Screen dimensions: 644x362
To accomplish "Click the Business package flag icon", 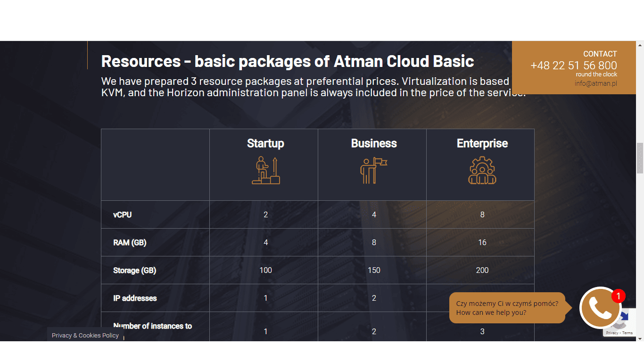I will pyautogui.click(x=374, y=170).
